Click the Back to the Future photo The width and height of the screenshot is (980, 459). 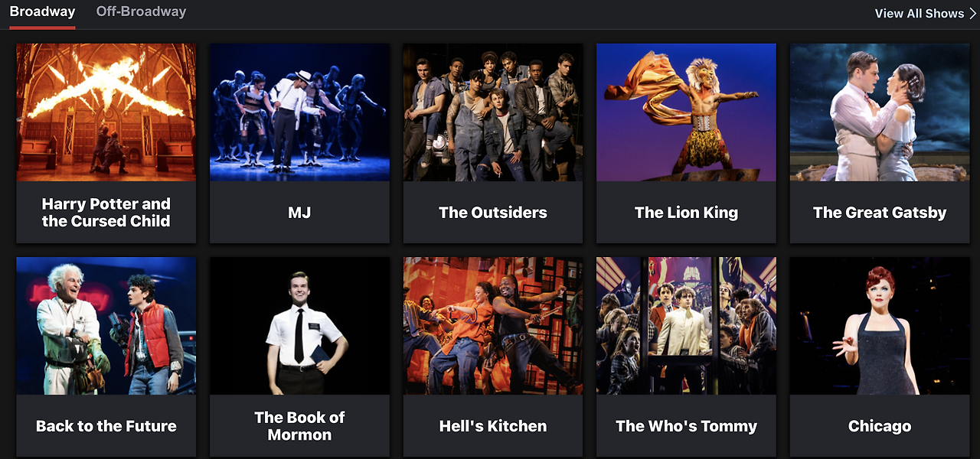(106, 326)
